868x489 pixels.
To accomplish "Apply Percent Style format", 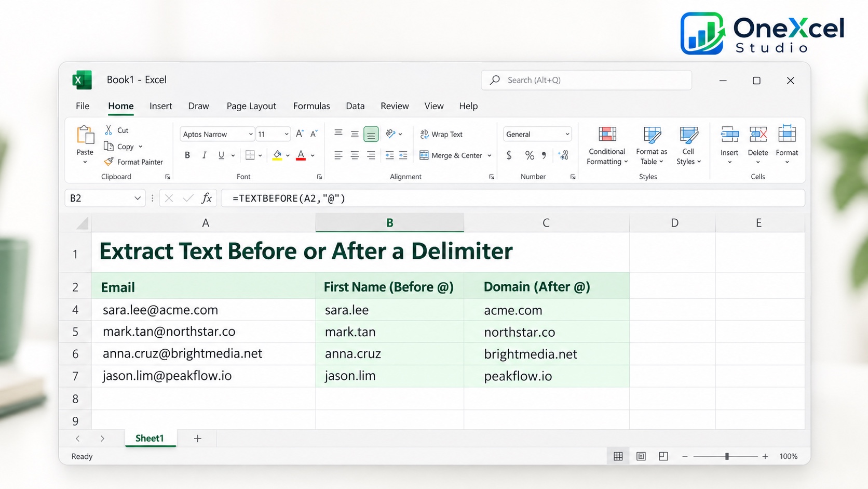I will (x=530, y=155).
